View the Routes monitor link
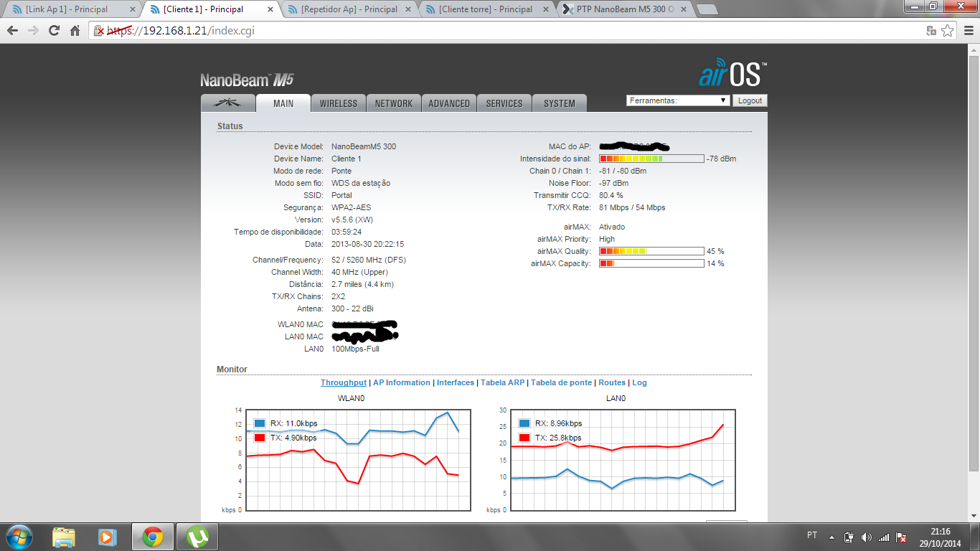Viewport: 980px width, 551px height. [x=612, y=382]
